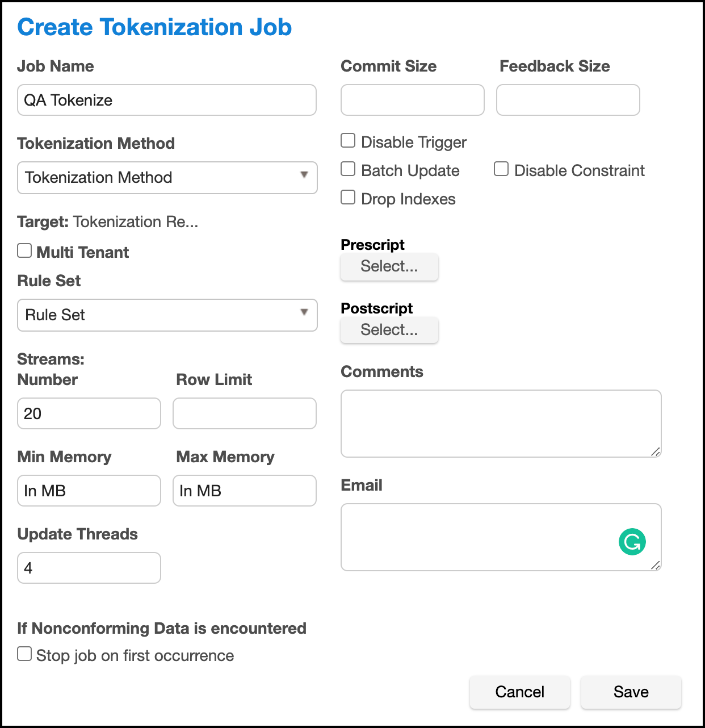The height and width of the screenshot is (728, 705).
Task: Check Stop job on first occurrence
Action: 24,654
